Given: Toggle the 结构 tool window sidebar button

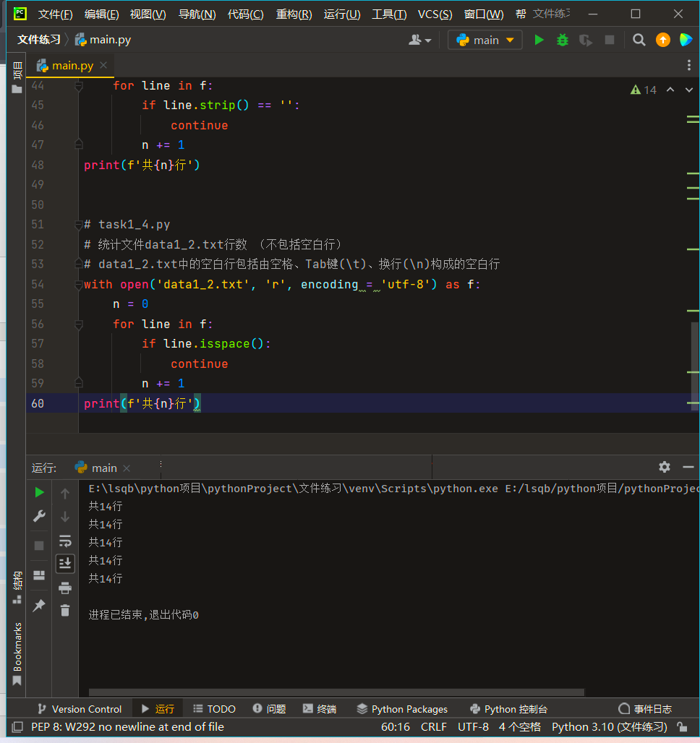Looking at the screenshot, I should 17,588.
